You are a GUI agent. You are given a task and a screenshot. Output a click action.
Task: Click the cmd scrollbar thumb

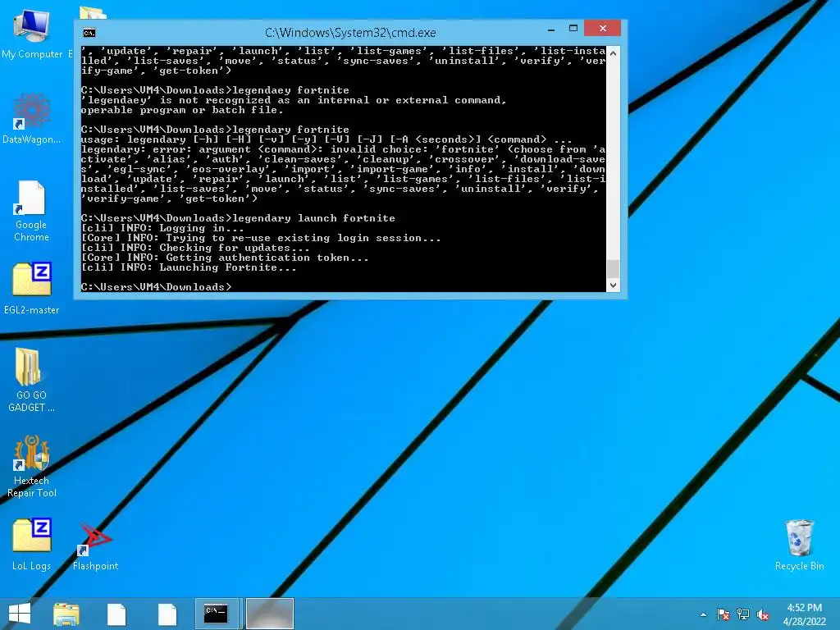coord(614,268)
